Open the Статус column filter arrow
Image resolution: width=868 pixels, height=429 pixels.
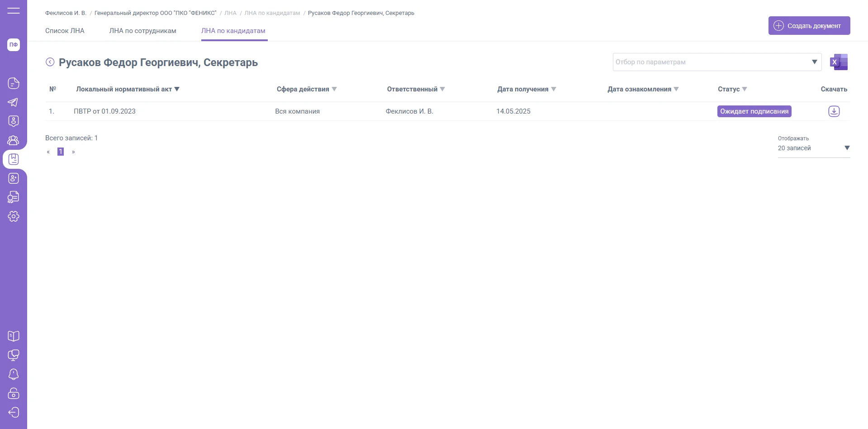pyautogui.click(x=745, y=89)
